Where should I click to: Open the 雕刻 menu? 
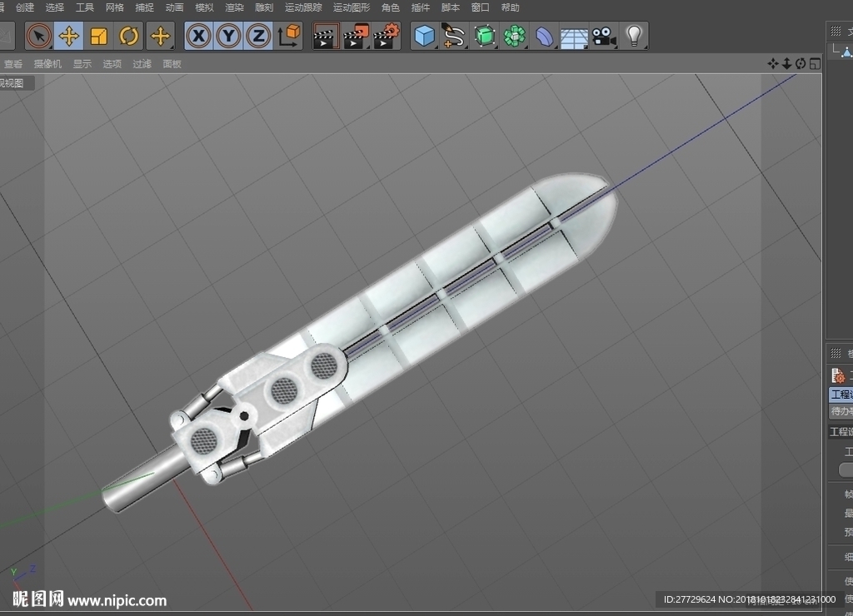click(264, 7)
